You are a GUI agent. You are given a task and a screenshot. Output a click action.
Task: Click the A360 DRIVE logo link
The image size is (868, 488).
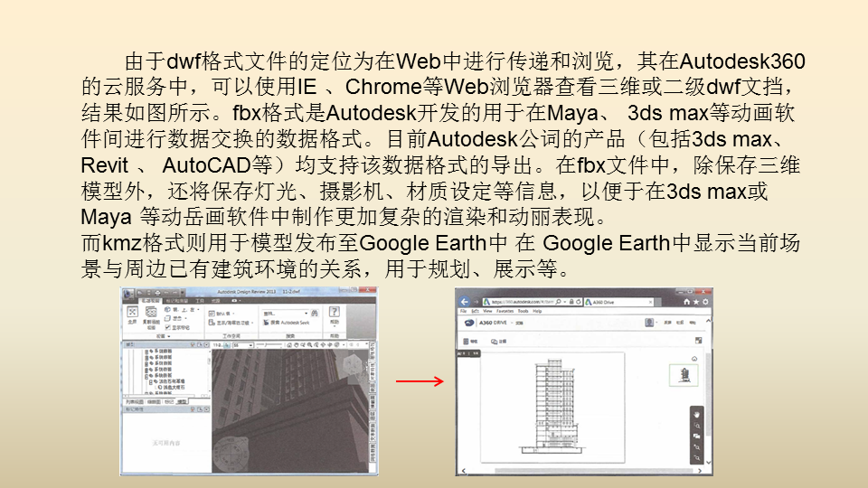pyautogui.click(x=486, y=323)
